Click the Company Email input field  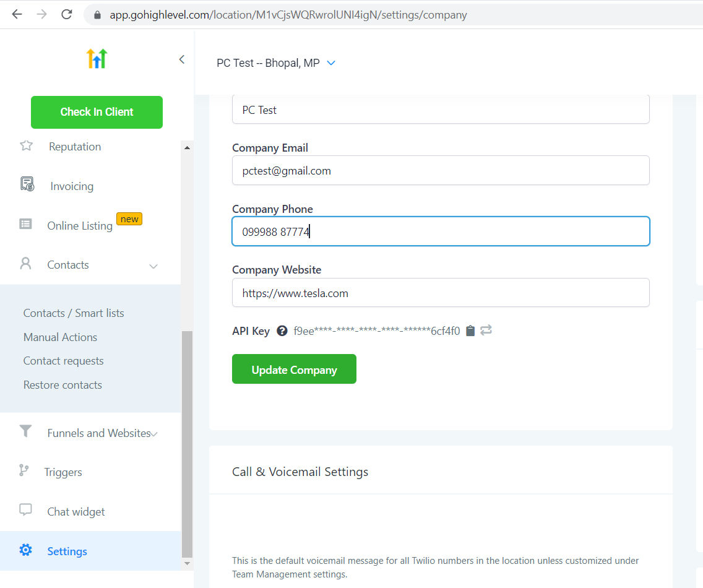(x=441, y=170)
